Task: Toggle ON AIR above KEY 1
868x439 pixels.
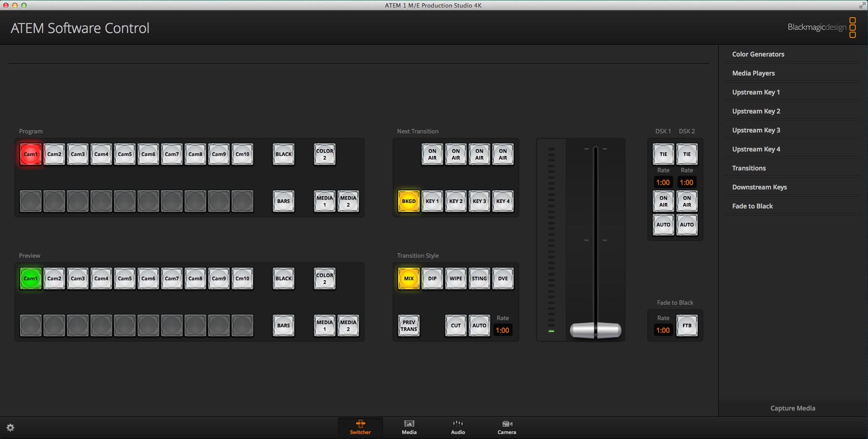Action: (x=432, y=154)
